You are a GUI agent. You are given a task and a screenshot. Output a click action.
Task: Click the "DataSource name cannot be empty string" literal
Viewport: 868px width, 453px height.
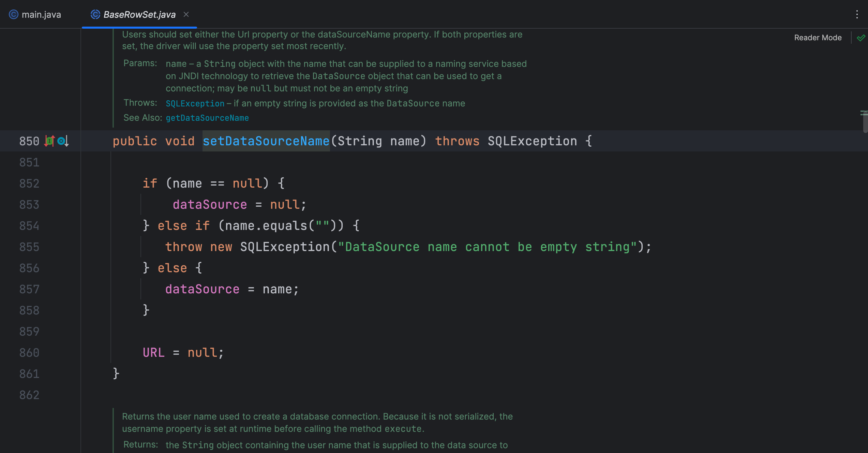point(487,247)
